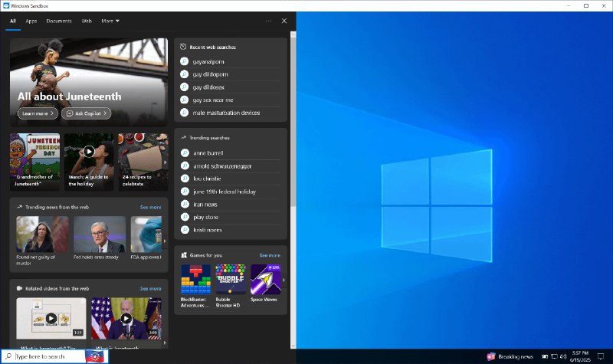Screen dimensions: 613x364
Task: Open the 'Found not guilty of murder' news card
Action: 42,241
